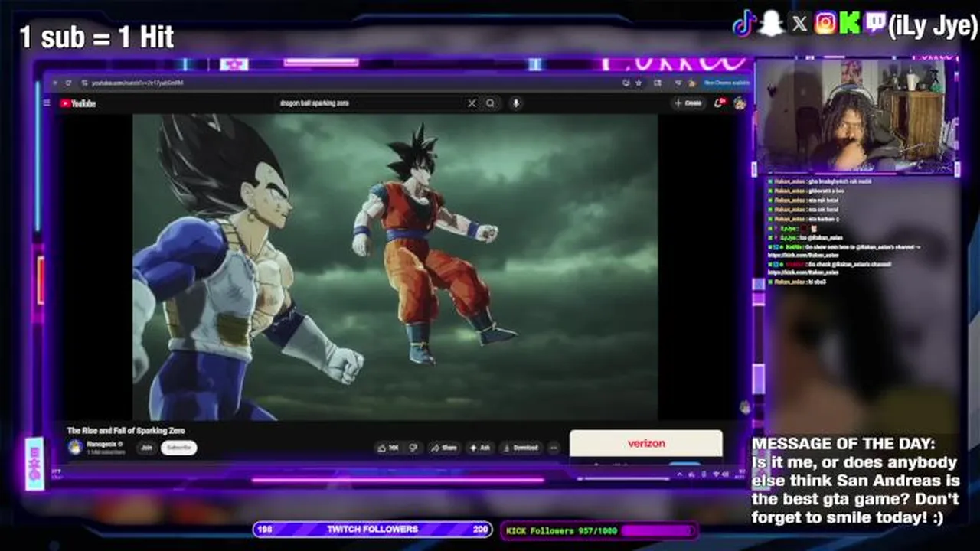The image size is (980, 551).
Task: Click the Kick 'K' icon in overlay
Action: click(x=849, y=24)
